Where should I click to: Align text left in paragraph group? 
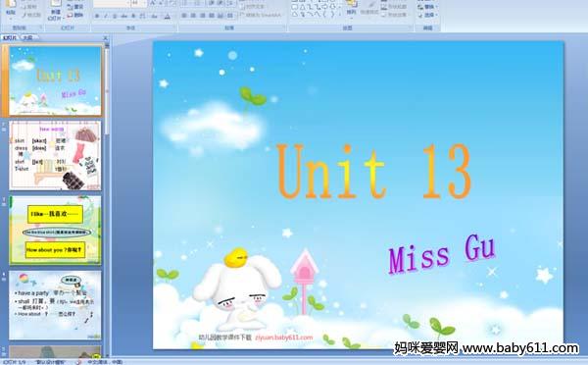point(184,16)
